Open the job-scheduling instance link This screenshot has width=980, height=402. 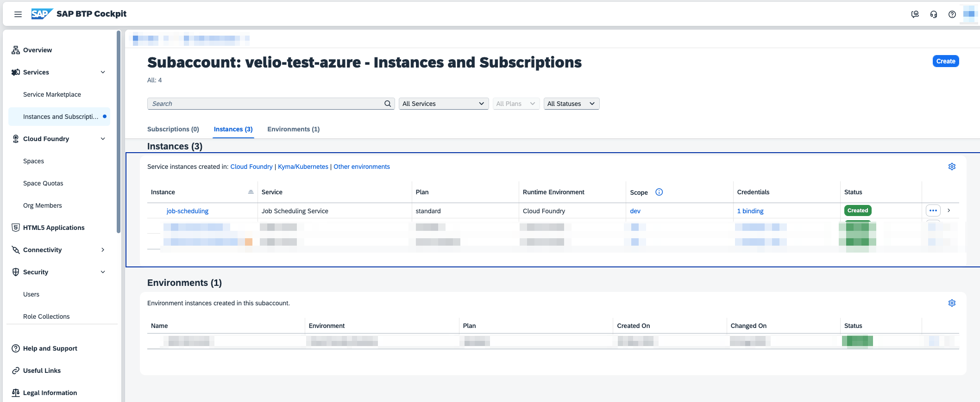[x=187, y=211]
